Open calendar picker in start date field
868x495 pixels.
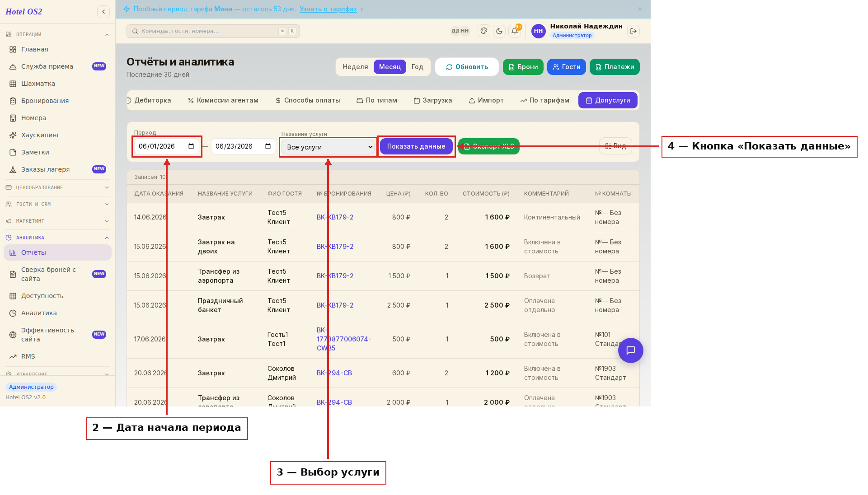tap(191, 146)
